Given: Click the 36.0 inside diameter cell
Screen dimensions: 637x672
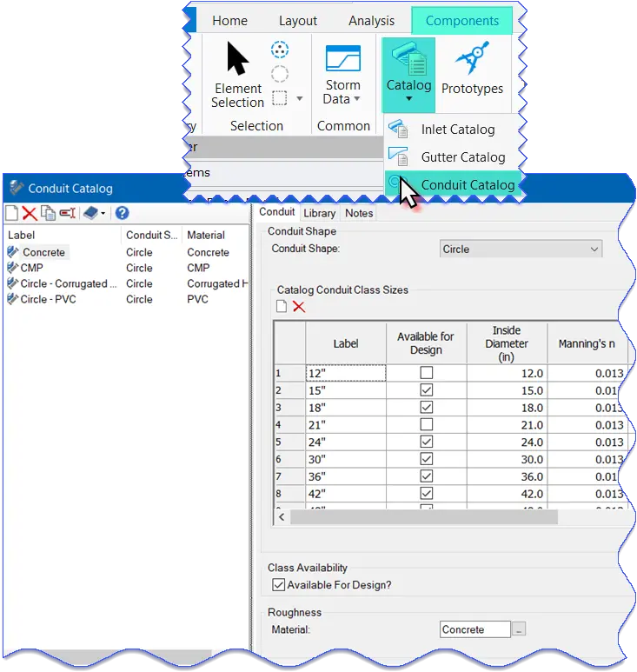Looking at the screenshot, I should pos(507,476).
